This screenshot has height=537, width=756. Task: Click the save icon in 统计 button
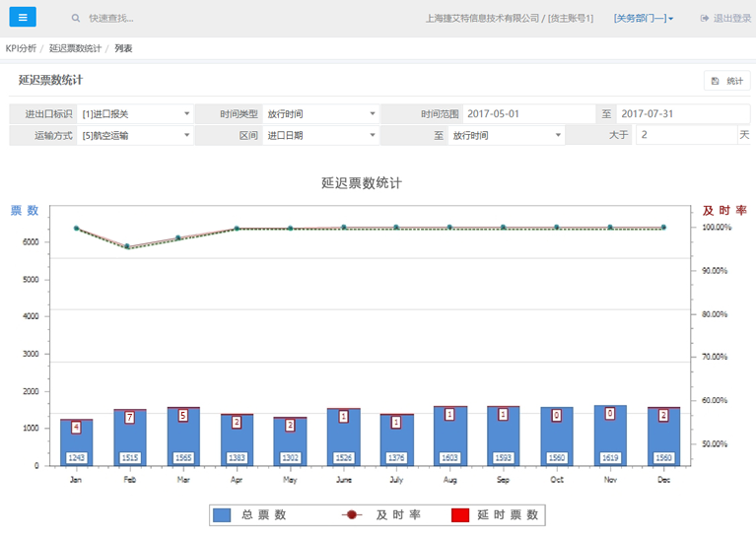pyautogui.click(x=715, y=81)
